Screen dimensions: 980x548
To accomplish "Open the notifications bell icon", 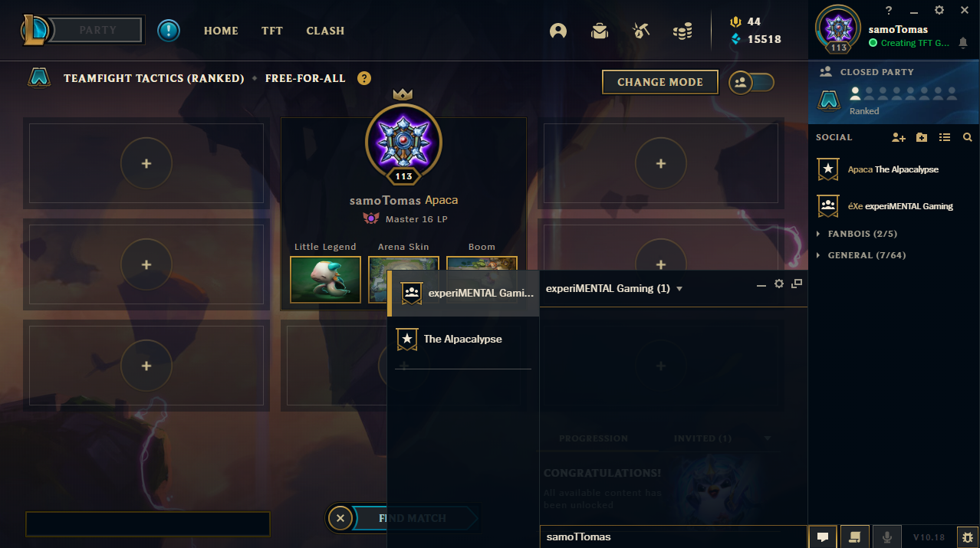I will click(963, 44).
